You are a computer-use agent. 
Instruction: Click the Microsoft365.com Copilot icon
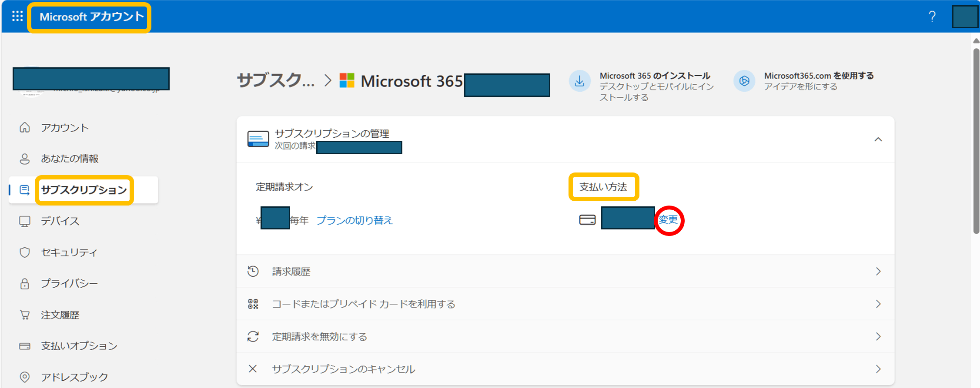click(x=744, y=81)
